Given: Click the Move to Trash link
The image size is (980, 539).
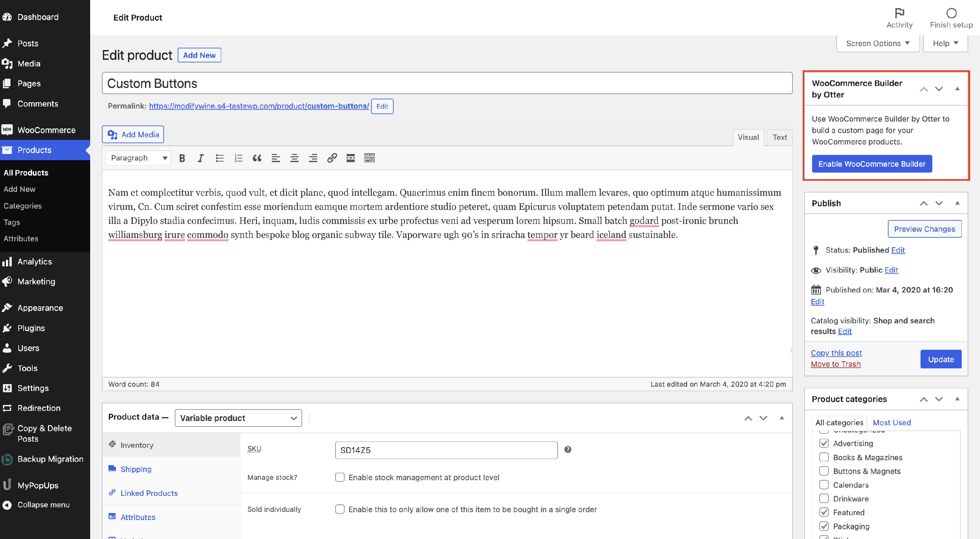Looking at the screenshot, I should pyautogui.click(x=835, y=364).
